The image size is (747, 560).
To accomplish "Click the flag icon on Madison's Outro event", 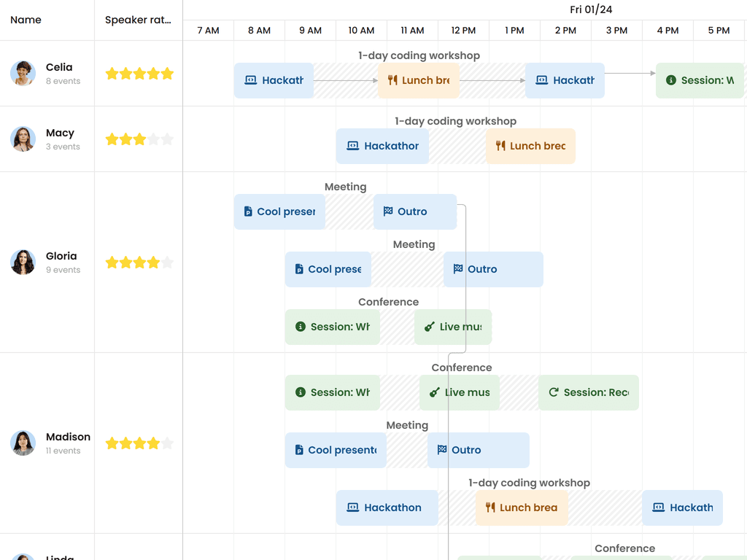I will point(441,450).
